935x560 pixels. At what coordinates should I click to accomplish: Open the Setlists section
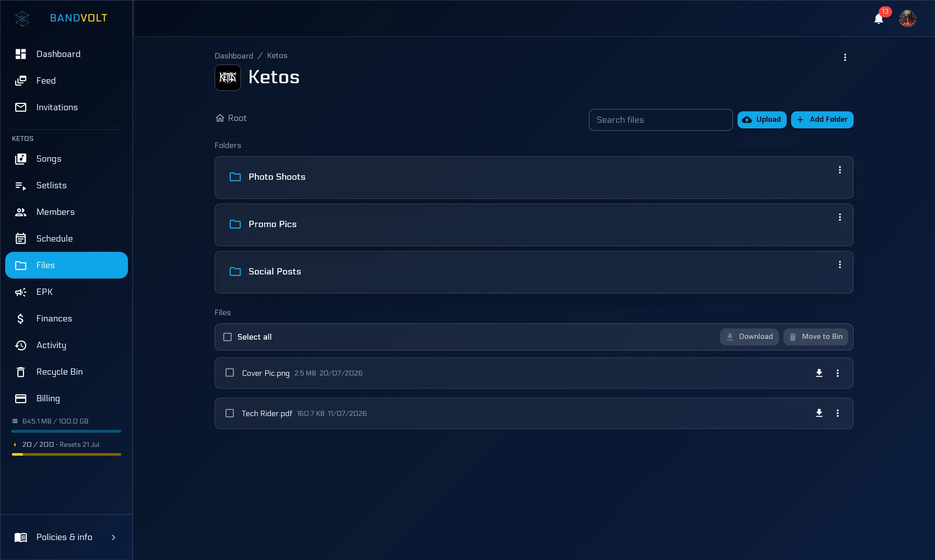pos(67,185)
